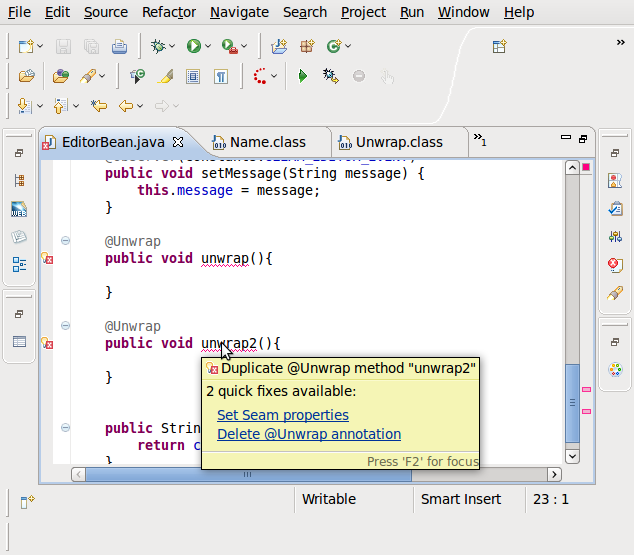Click the pink overview ruler error marker
Image resolution: width=634 pixels, height=555 pixels.
tap(586, 389)
